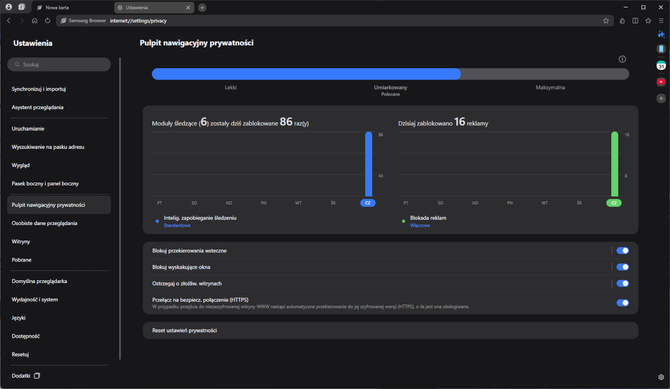Click Włączone link under Blokada reklam
The width and height of the screenshot is (670, 389).
pyautogui.click(x=420, y=225)
